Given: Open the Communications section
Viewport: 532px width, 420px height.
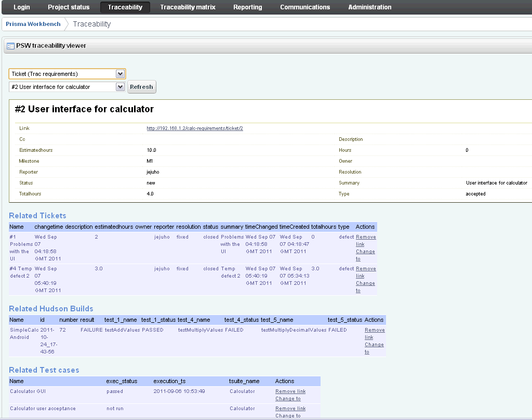Looking at the screenshot, I should coord(305,7).
